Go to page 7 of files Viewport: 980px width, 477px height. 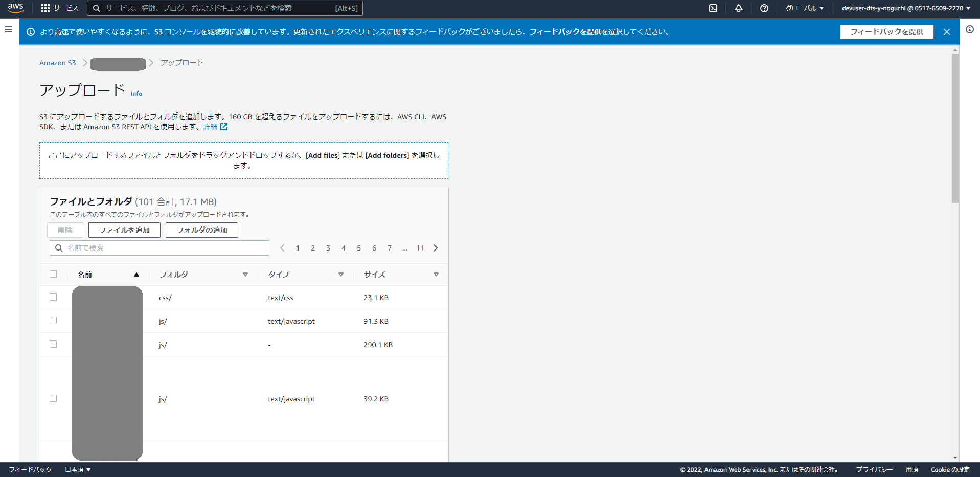click(390, 248)
